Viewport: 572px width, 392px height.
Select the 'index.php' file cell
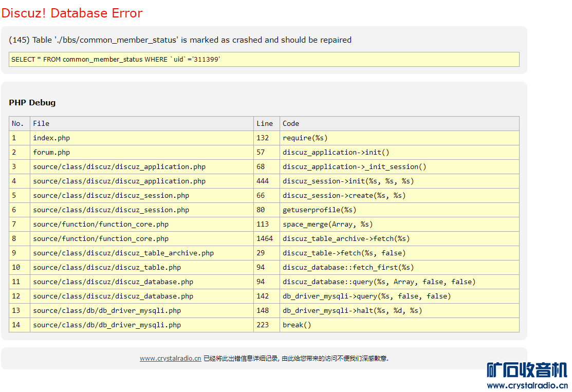[142, 138]
